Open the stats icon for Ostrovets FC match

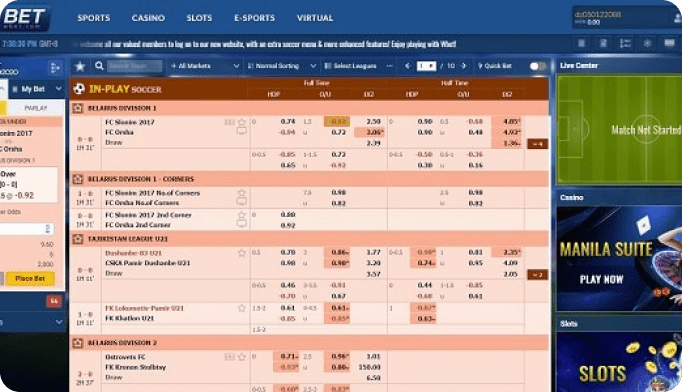point(230,357)
